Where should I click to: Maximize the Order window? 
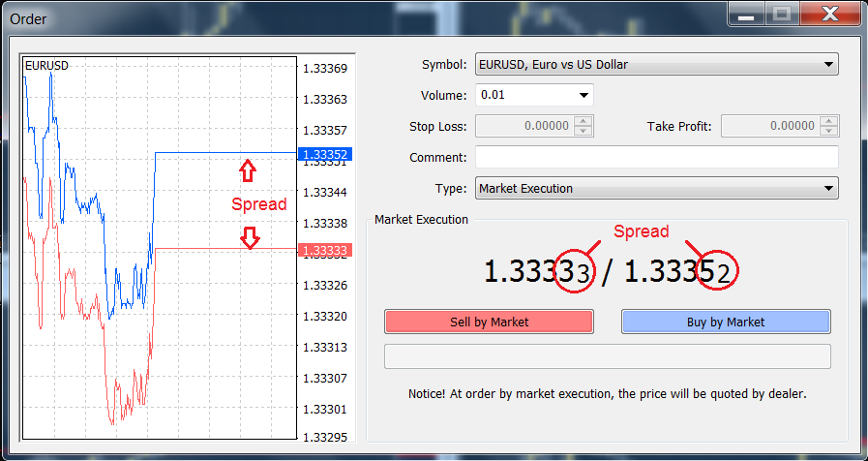781,15
